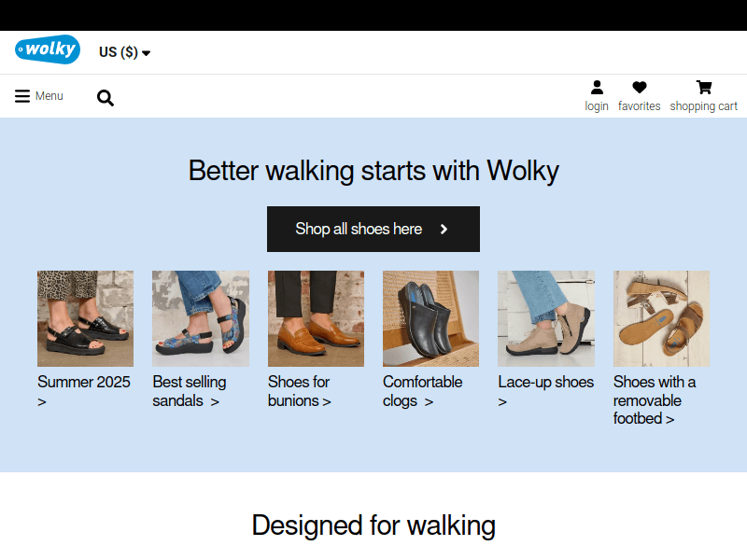The width and height of the screenshot is (747, 560).
Task: Open the favorites heart icon
Action: [x=640, y=87]
